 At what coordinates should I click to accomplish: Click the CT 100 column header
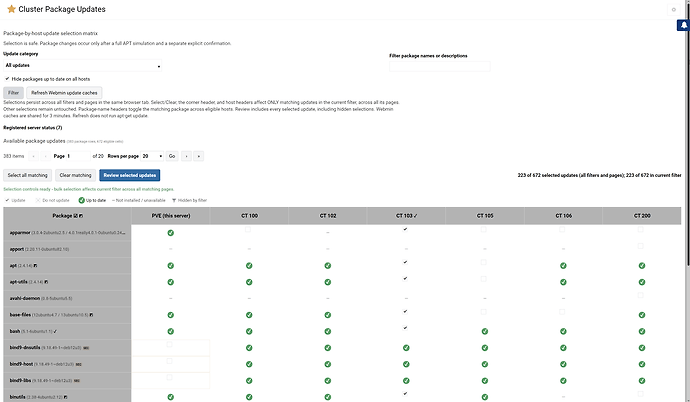pos(249,216)
